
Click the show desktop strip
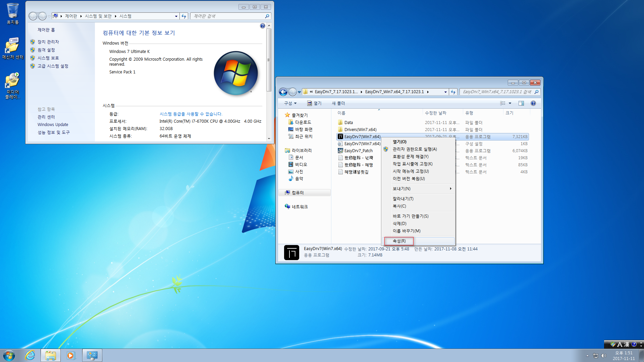coord(641,355)
